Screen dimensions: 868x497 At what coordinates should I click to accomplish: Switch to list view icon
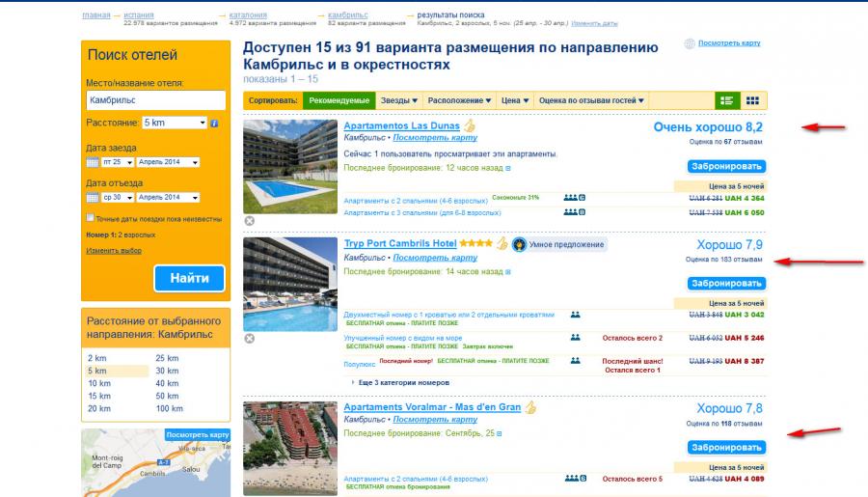pos(727,100)
